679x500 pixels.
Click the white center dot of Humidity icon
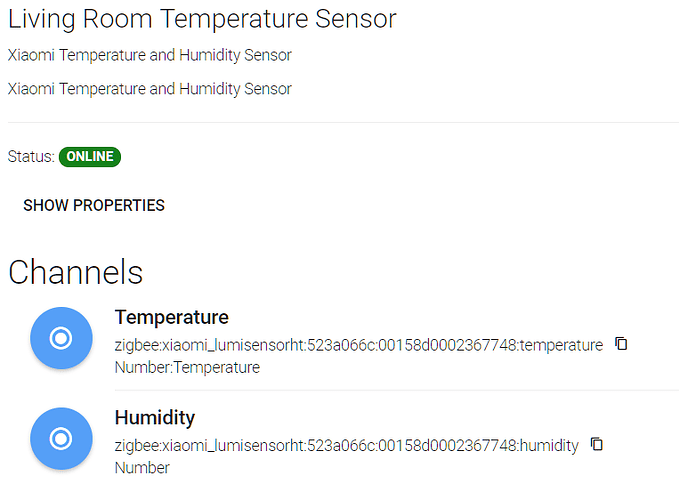(61, 438)
